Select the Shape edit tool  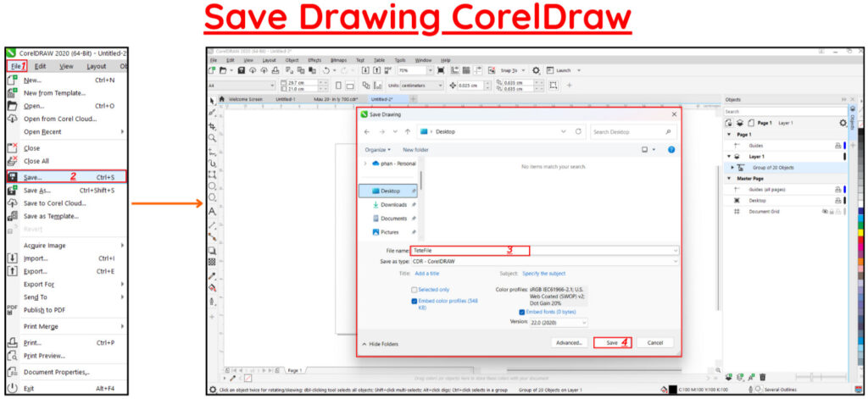[212, 113]
